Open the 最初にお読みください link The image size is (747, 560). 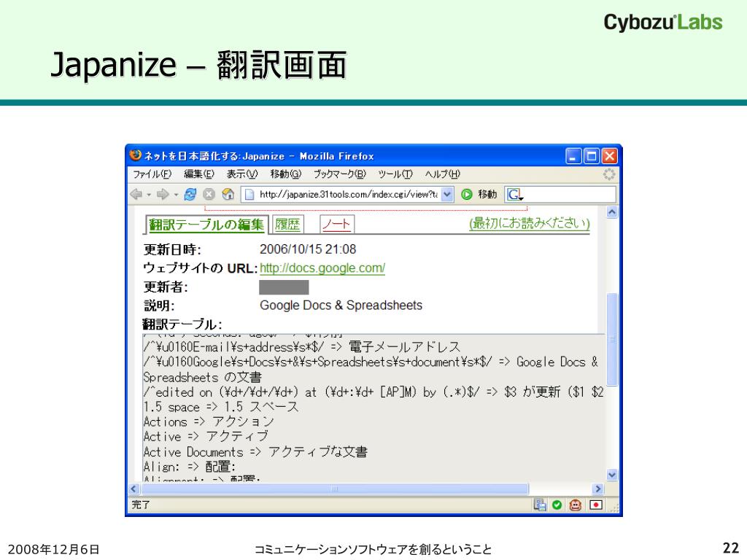[x=530, y=223]
